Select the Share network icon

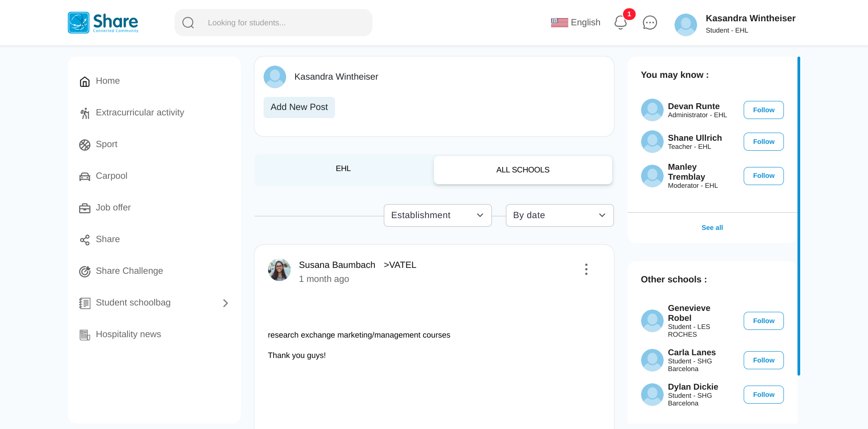pos(85,240)
